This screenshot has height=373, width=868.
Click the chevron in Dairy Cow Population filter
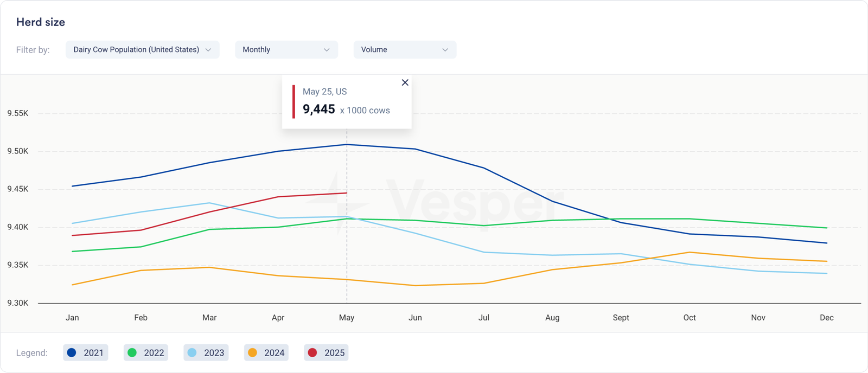[x=208, y=50]
